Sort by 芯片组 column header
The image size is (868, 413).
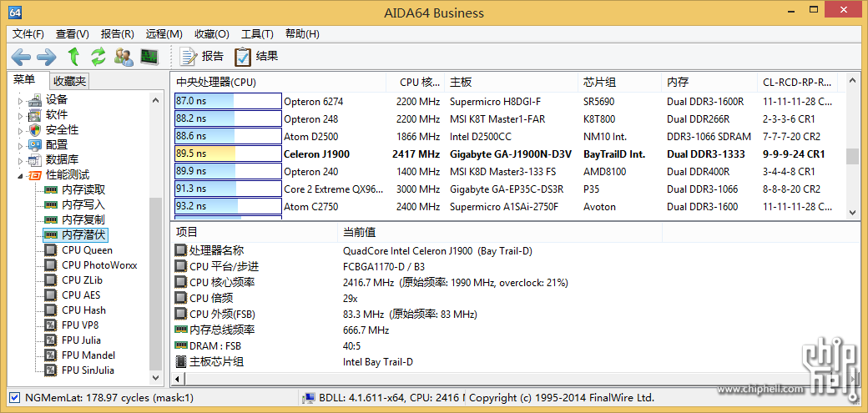point(620,83)
